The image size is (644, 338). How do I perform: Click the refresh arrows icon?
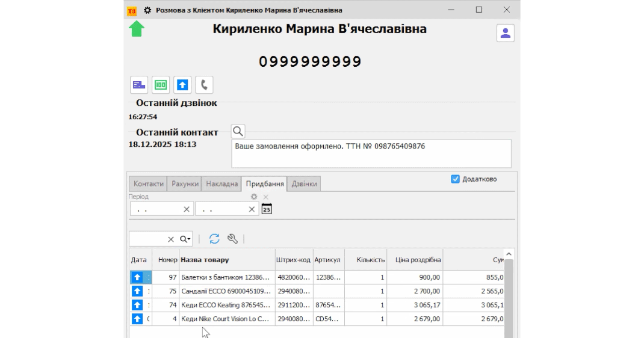(214, 239)
